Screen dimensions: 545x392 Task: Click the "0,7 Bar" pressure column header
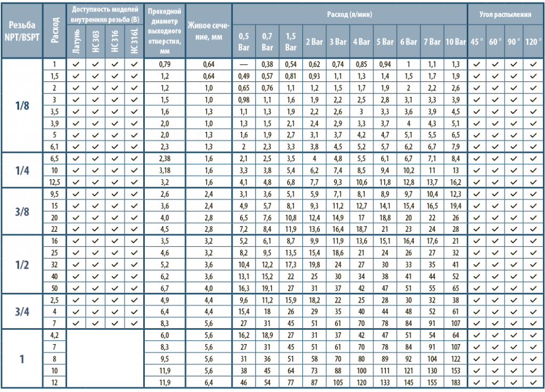point(267,41)
